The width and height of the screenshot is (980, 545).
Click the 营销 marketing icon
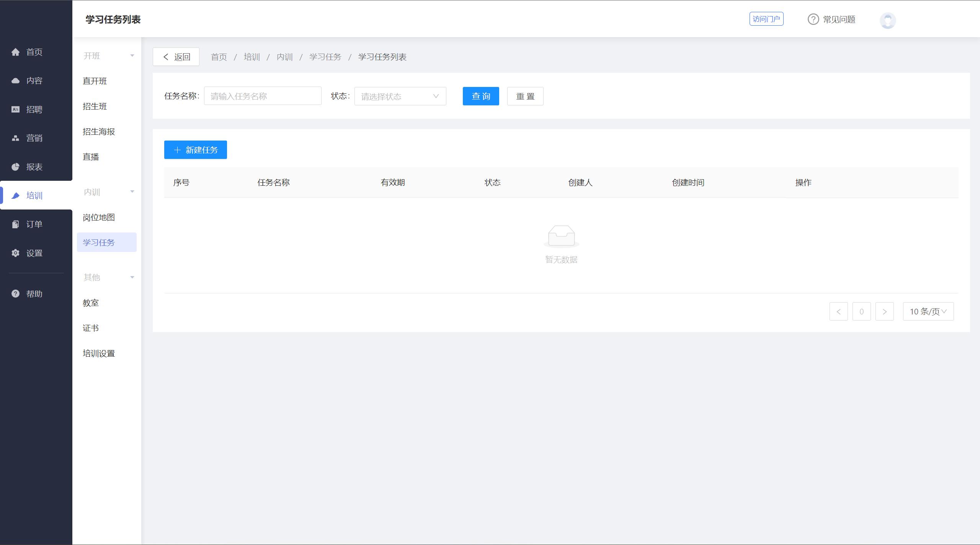point(15,138)
